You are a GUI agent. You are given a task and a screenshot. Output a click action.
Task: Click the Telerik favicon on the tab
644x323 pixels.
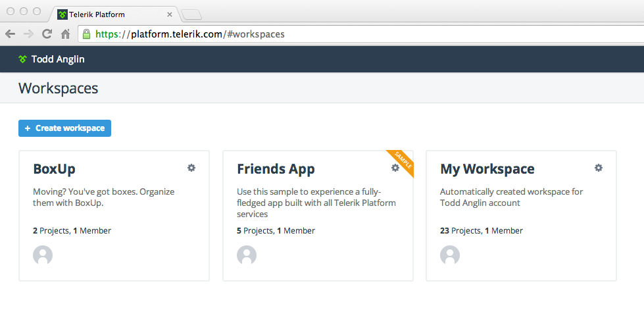point(62,14)
